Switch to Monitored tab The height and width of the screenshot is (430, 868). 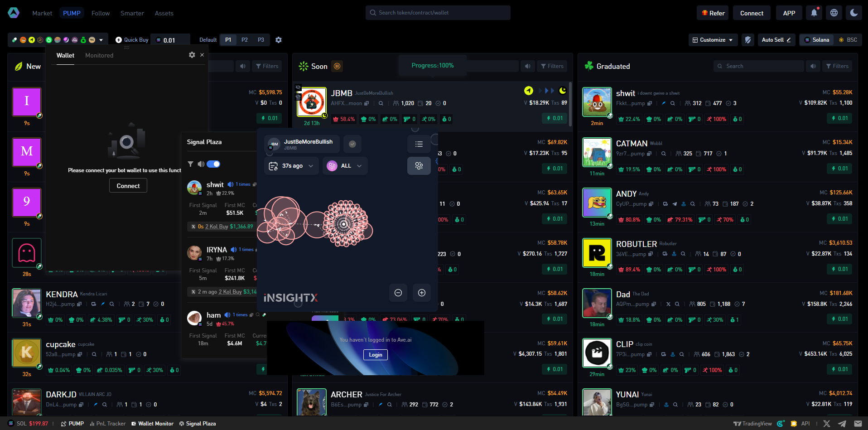click(99, 55)
